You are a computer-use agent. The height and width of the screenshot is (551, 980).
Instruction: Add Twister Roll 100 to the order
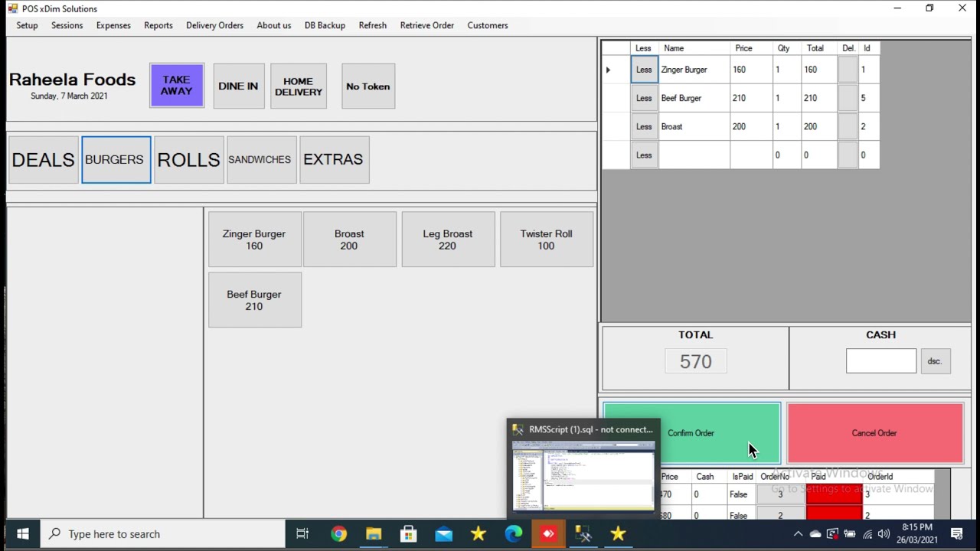[547, 240]
